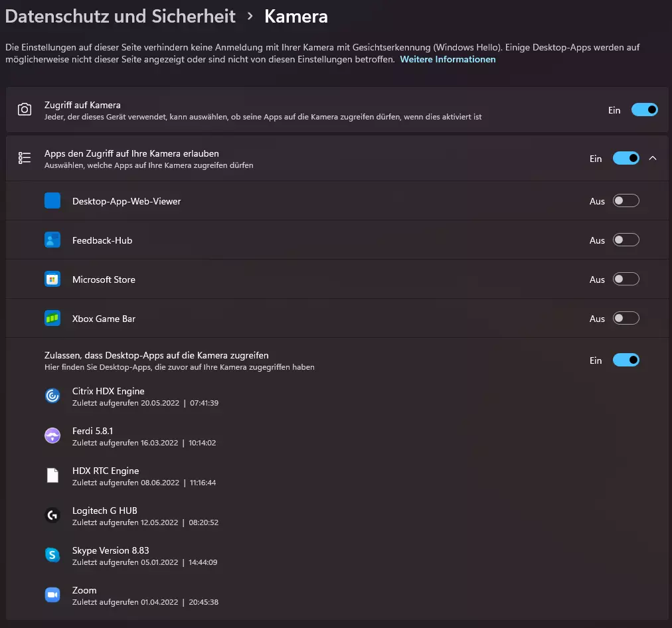Click the Xbox Game Bar app icon
The image size is (672, 628).
[x=52, y=318]
